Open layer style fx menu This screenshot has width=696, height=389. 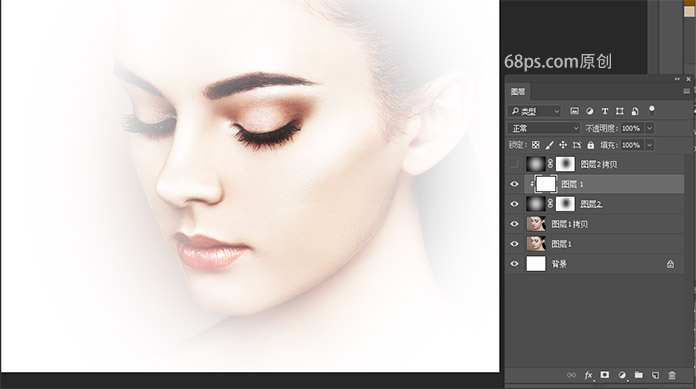[589, 375]
